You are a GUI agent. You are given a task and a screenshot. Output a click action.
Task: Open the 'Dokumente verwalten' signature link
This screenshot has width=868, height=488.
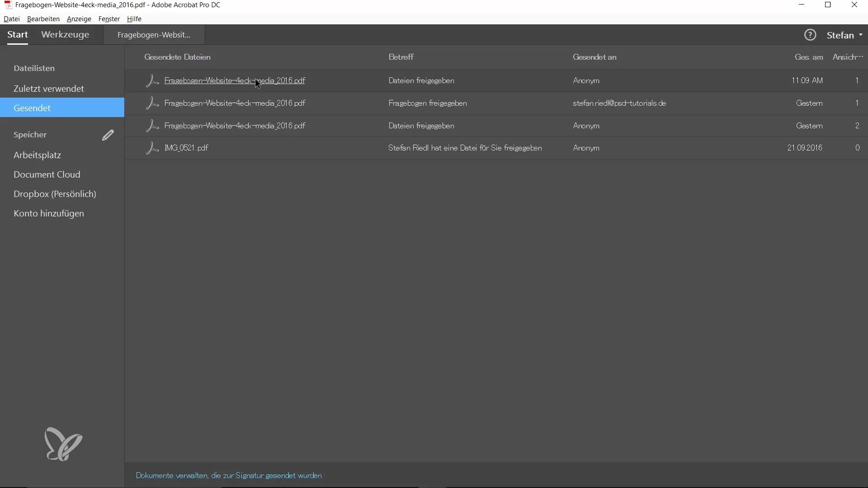[229, 476]
